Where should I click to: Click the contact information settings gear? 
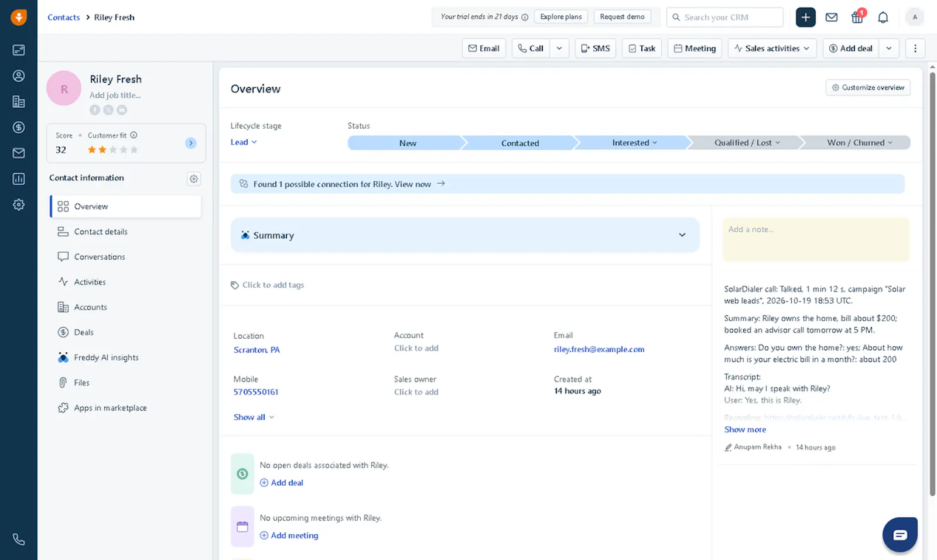pos(194,179)
